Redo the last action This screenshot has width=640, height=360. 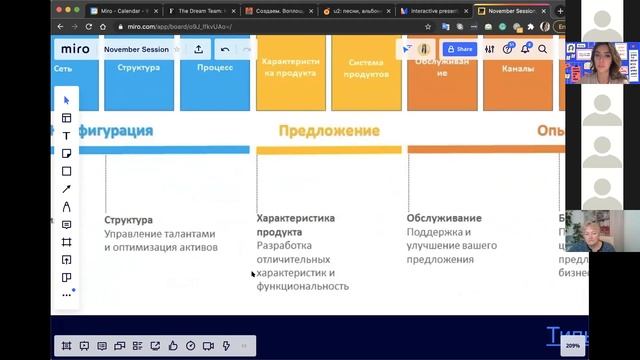pyautogui.click(x=247, y=49)
